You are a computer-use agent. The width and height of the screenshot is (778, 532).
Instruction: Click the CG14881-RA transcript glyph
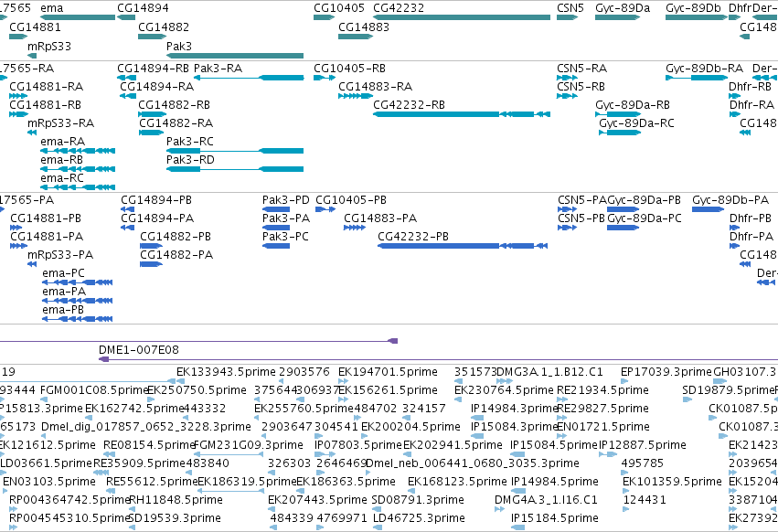pos(18,96)
